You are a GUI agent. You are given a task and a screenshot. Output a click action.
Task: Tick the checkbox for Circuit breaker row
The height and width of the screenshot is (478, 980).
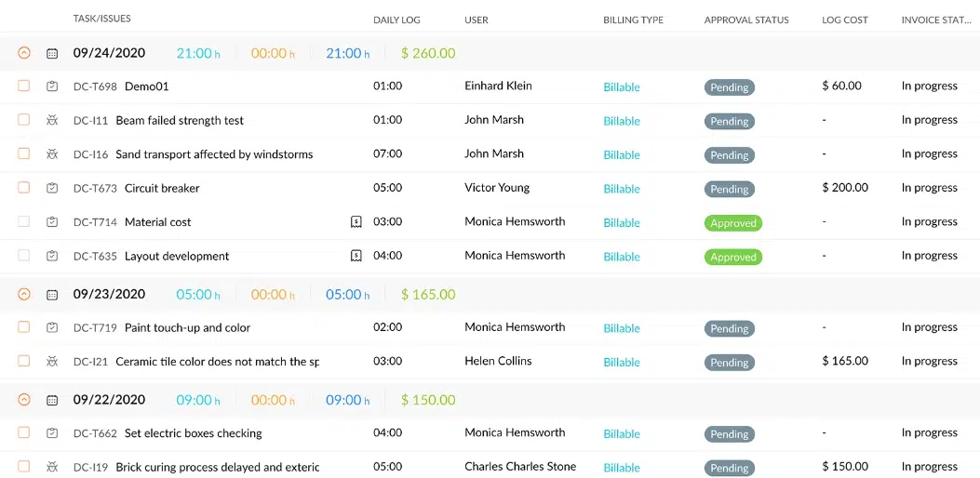click(24, 188)
